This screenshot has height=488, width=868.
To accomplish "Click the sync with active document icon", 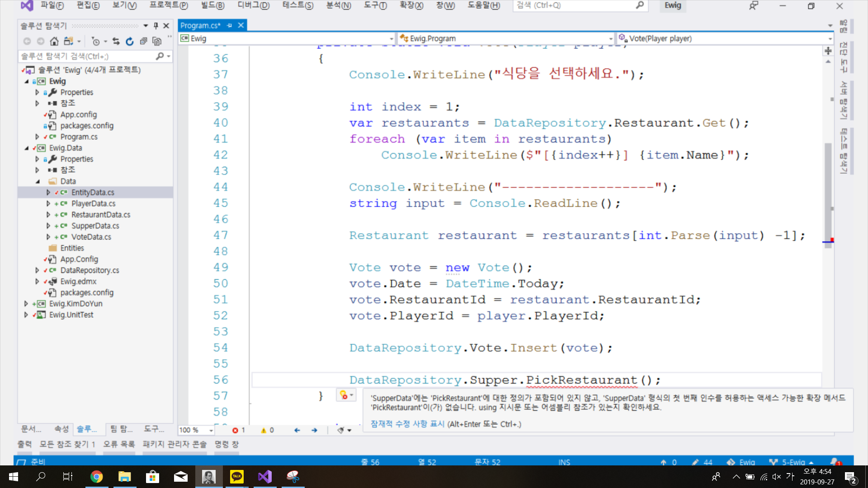I will (x=116, y=42).
